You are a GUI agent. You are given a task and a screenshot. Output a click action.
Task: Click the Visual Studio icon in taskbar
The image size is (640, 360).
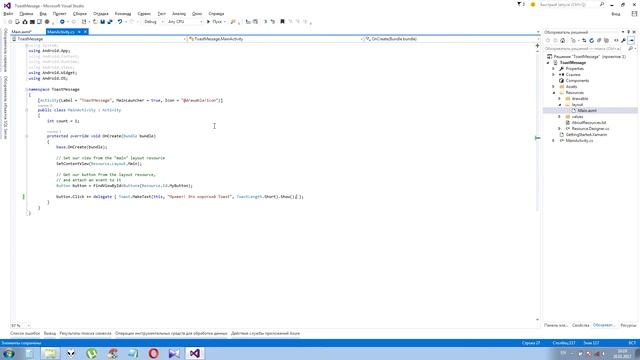tap(195, 353)
